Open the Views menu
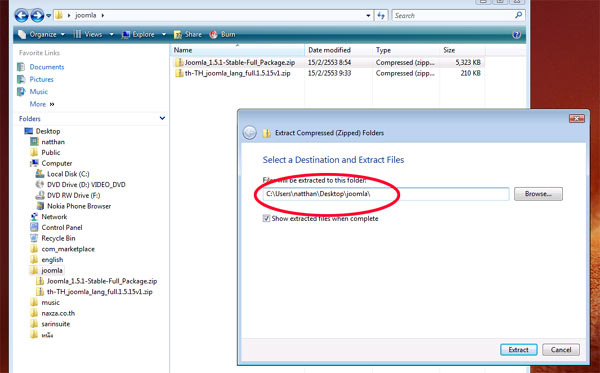 tap(88, 34)
